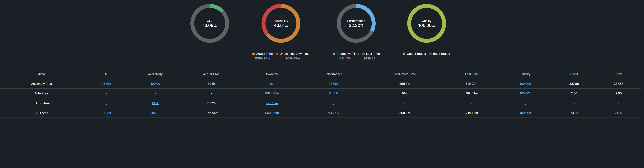Click the Performance donut gauge

pos(356,23)
